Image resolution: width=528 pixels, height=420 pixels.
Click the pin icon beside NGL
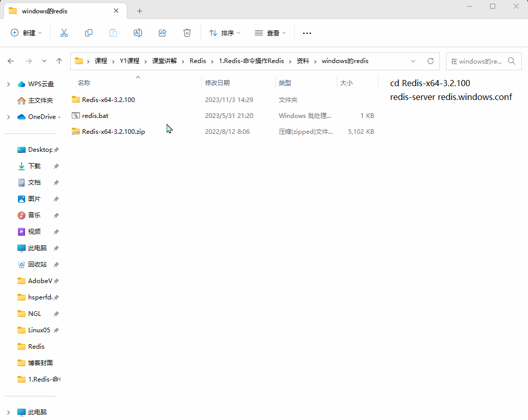pos(56,314)
